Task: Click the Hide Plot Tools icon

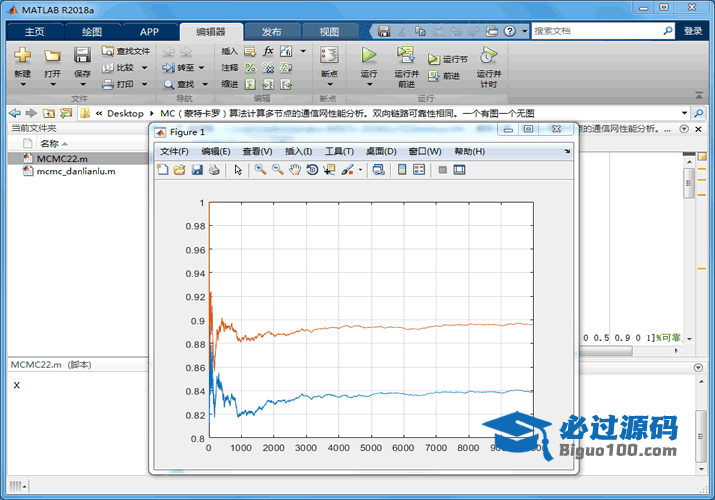Action: 442,170
